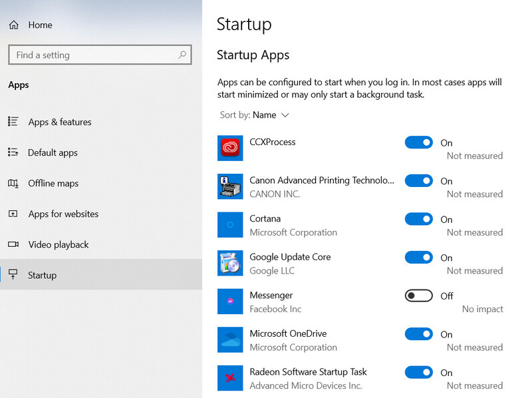The height and width of the screenshot is (398, 532).
Task: Click the search magnifier icon
Action: [x=182, y=55]
